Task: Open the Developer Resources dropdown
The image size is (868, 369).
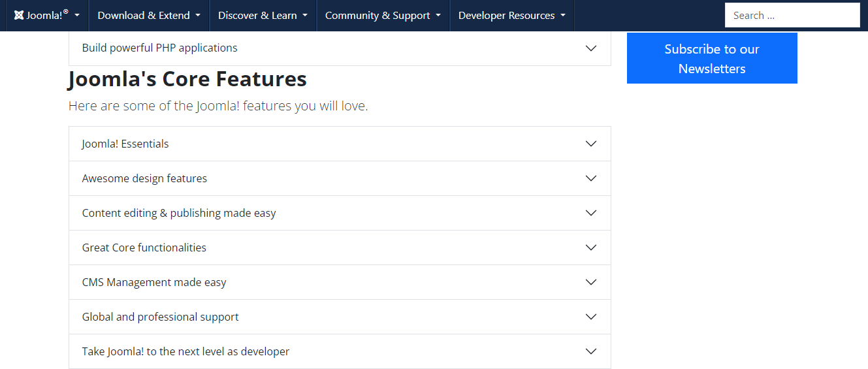Action: [x=512, y=16]
